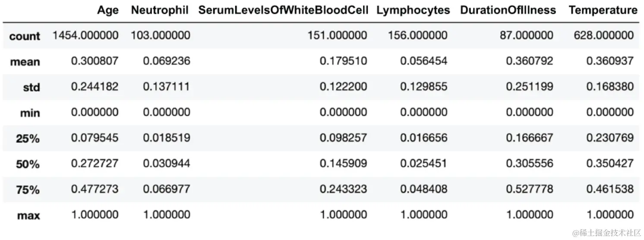This screenshot has height=240, width=644.
Task: Select the 75% row label
Action: pos(28,189)
